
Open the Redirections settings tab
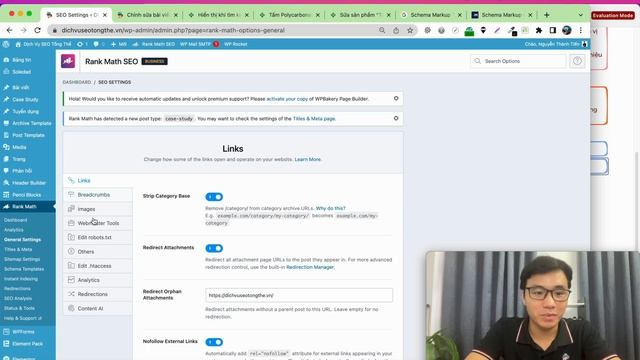pyautogui.click(x=98, y=294)
